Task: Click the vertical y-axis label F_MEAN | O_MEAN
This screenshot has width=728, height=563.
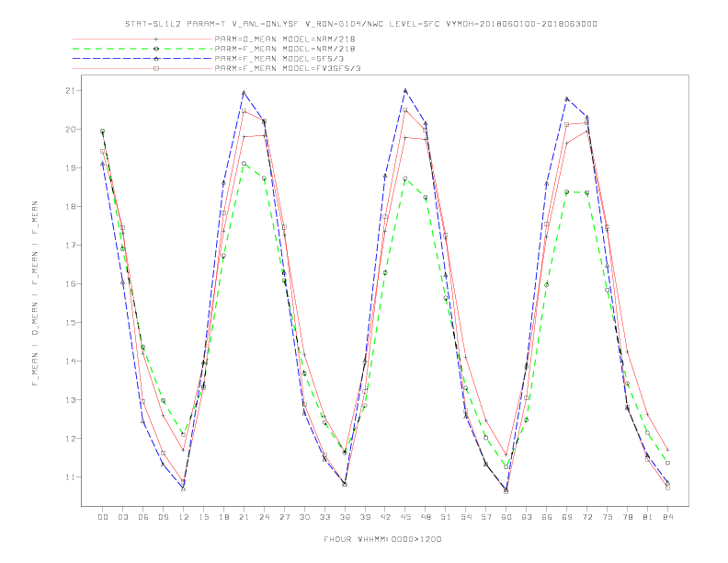Action: pyautogui.click(x=35, y=293)
